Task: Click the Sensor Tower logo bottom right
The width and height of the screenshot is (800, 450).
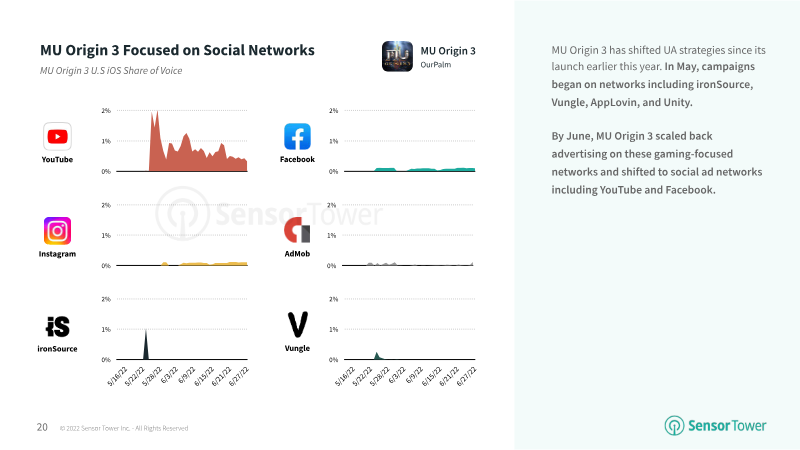Action: [x=715, y=426]
